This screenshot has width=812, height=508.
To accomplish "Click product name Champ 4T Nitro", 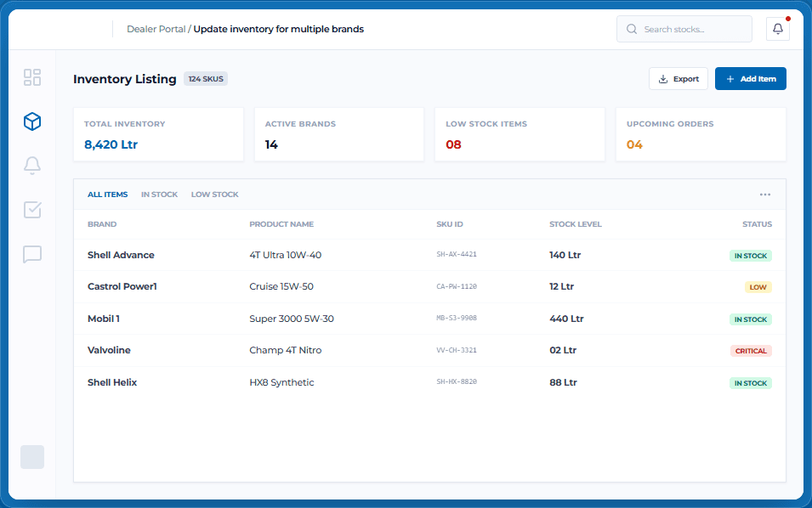I will pos(286,350).
